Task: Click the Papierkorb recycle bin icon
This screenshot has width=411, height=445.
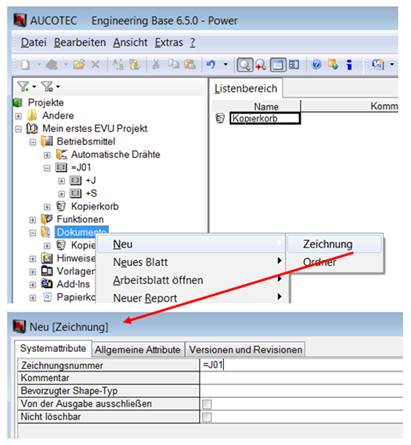Action: (x=48, y=297)
